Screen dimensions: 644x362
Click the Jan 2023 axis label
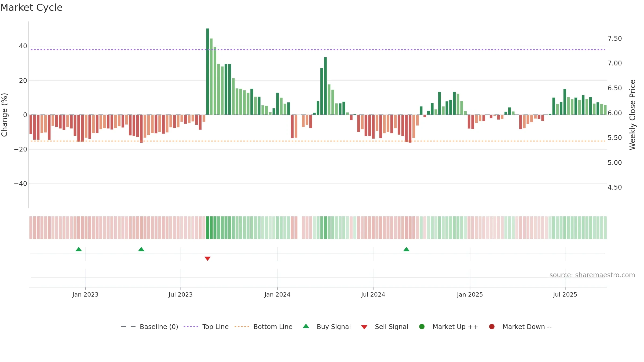(85, 294)
